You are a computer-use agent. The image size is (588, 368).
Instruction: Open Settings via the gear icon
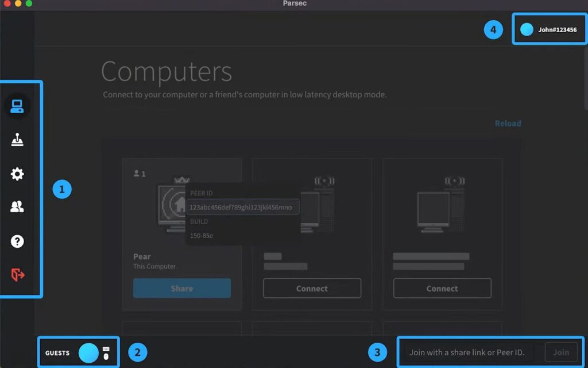pyautogui.click(x=17, y=174)
